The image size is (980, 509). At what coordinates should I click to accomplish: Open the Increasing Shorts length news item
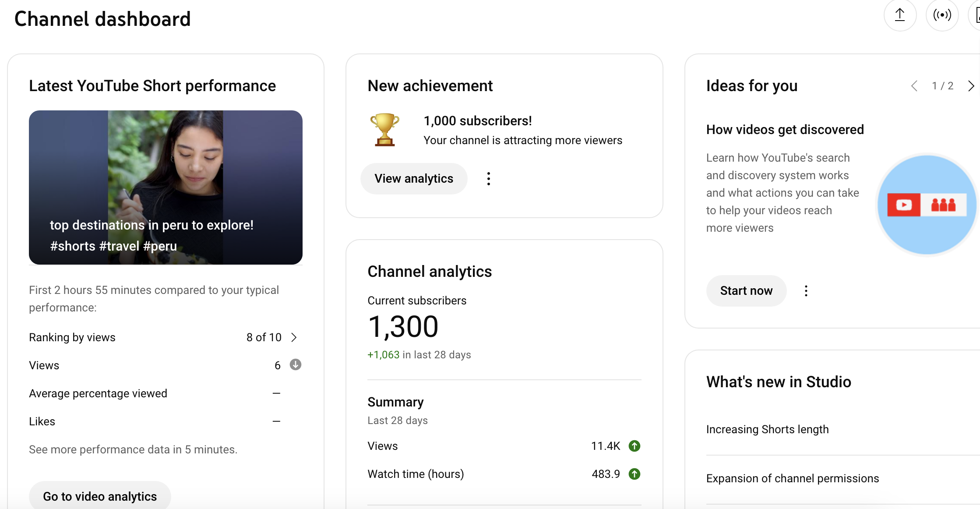pyautogui.click(x=767, y=429)
